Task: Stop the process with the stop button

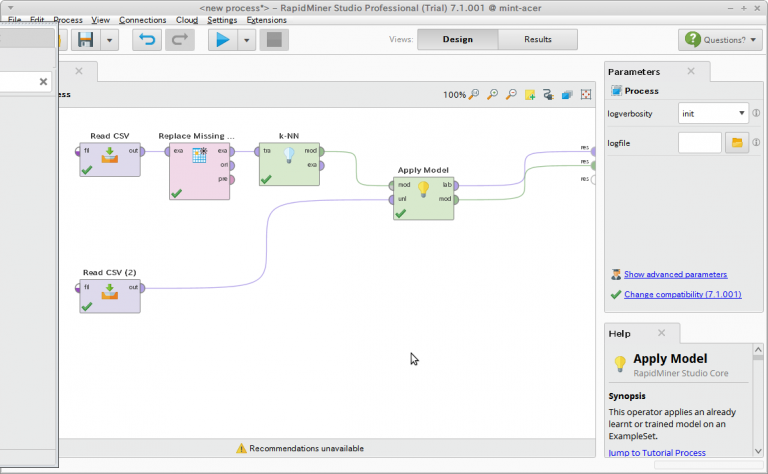Action: click(274, 40)
